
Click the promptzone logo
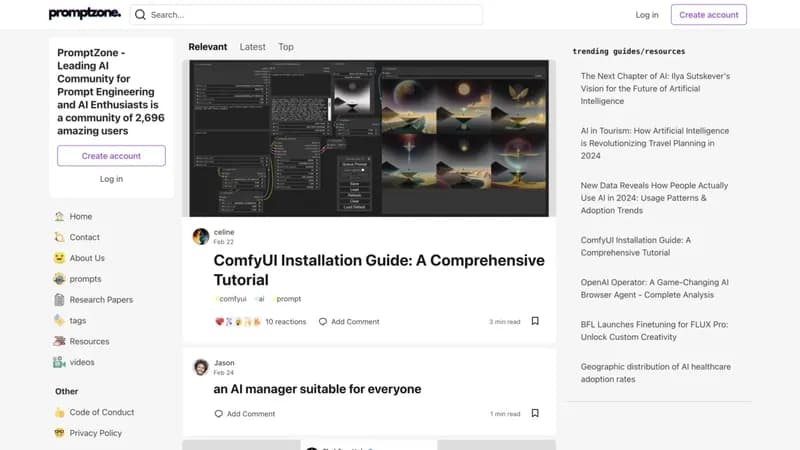pyautogui.click(x=85, y=14)
